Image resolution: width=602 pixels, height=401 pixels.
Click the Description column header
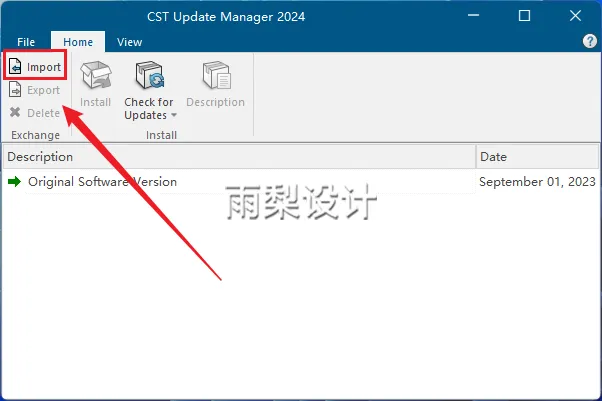pos(240,157)
